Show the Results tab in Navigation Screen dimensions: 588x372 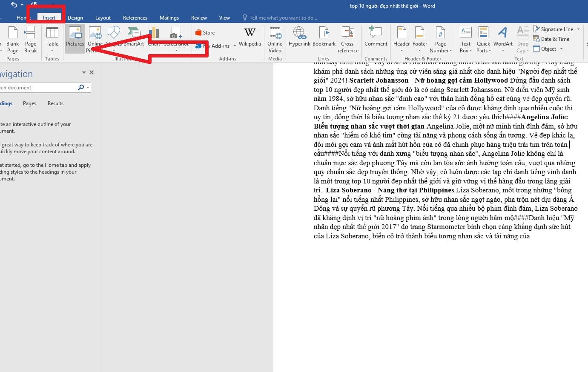click(x=55, y=103)
